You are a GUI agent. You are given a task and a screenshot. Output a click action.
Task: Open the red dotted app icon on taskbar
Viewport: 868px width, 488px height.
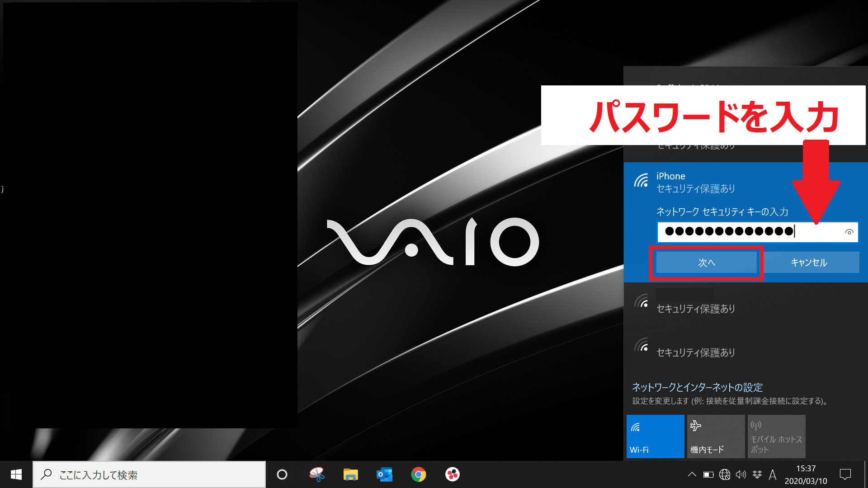[x=452, y=474]
